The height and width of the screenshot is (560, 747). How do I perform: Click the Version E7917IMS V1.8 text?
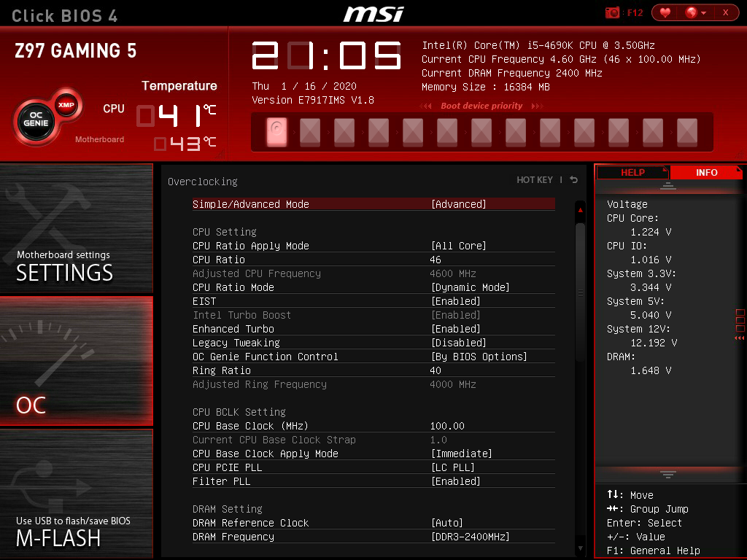(x=312, y=100)
